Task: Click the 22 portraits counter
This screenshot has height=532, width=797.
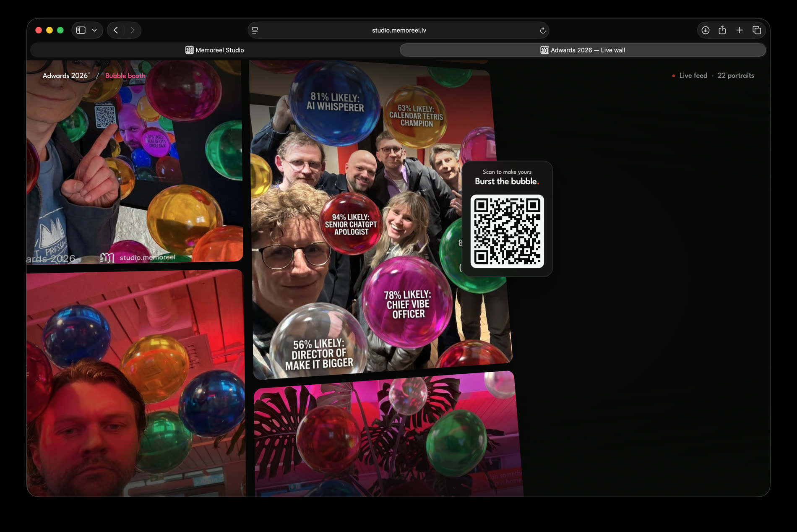Action: [735, 76]
